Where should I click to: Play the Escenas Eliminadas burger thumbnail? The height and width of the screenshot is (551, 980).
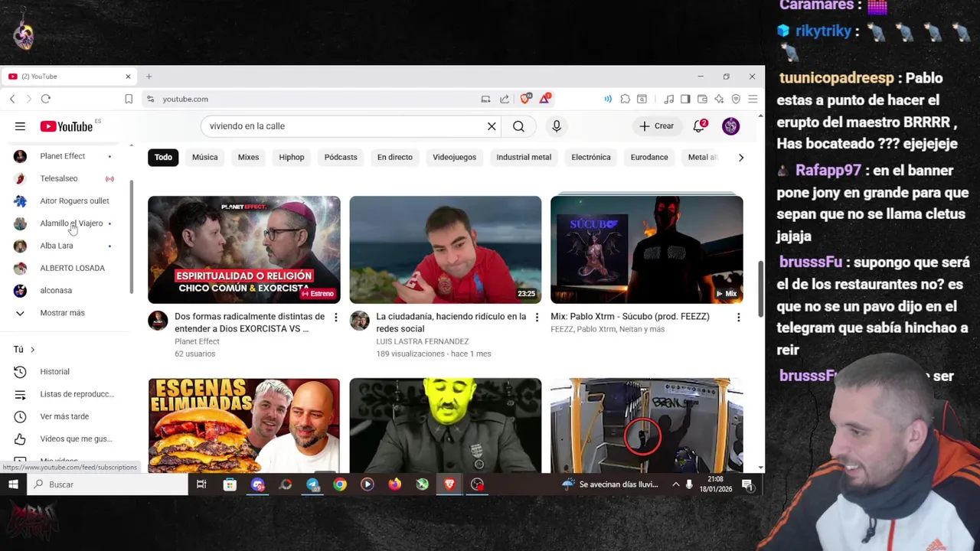(244, 425)
